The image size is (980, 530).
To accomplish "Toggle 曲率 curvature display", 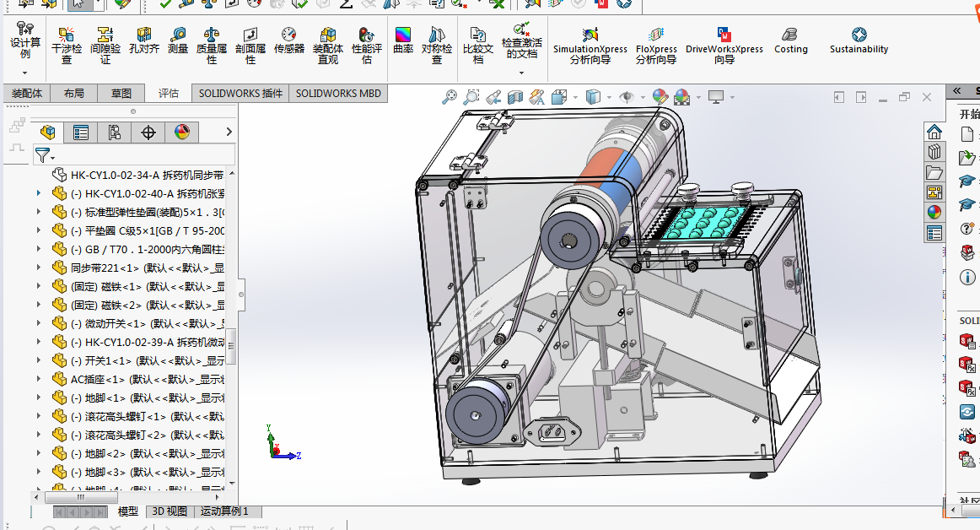I will click(403, 40).
